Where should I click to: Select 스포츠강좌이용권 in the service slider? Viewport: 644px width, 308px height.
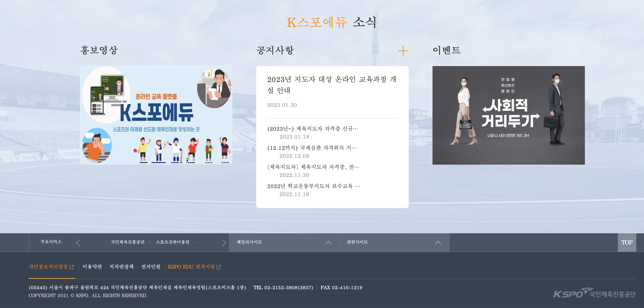pyautogui.click(x=173, y=242)
